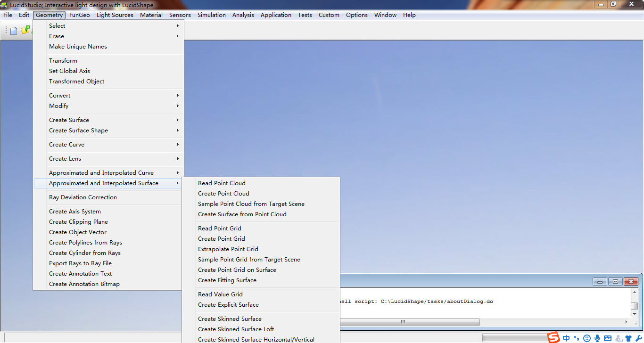Select Read Point Grid
The width and height of the screenshot is (644, 343).
point(261,229)
